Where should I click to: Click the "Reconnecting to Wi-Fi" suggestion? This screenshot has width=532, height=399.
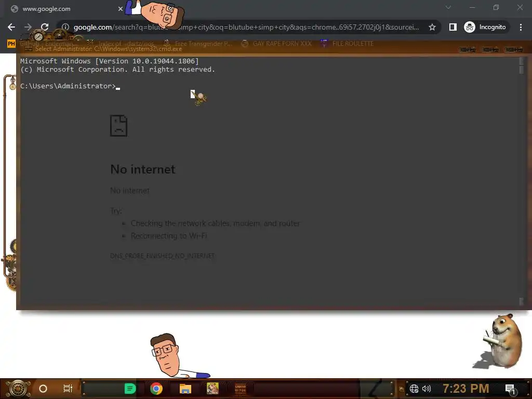(x=169, y=236)
